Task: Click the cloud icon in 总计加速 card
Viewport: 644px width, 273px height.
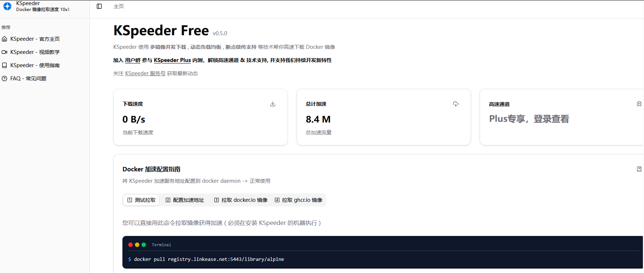Action: 456,104
